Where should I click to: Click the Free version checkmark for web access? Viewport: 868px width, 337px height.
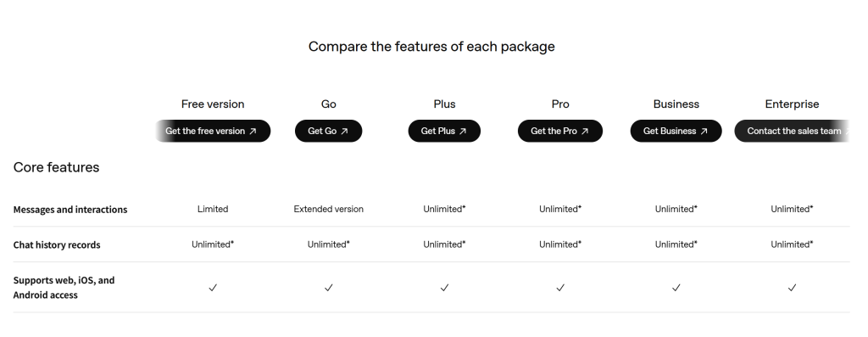point(213,287)
